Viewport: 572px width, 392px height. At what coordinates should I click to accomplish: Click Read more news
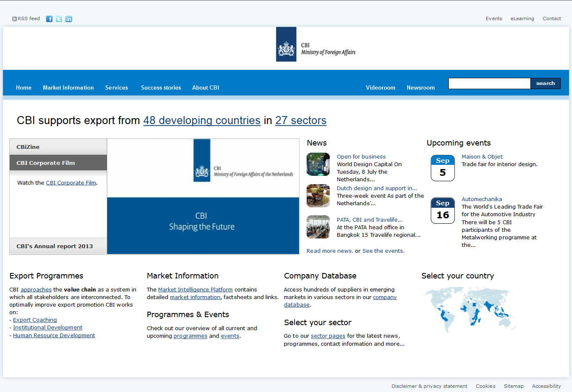[329, 251]
